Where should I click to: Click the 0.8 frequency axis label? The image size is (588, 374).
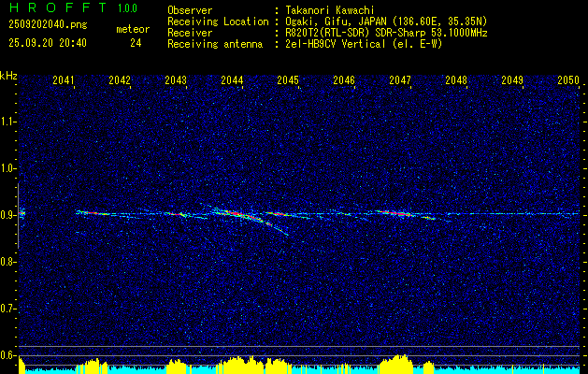(x=7, y=262)
